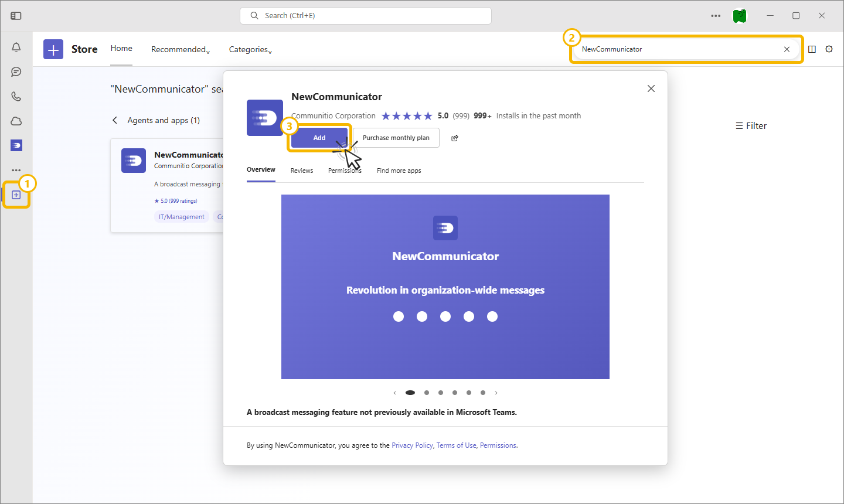The height and width of the screenshot is (504, 844).
Task: Select the Overview tab
Action: 261,170
